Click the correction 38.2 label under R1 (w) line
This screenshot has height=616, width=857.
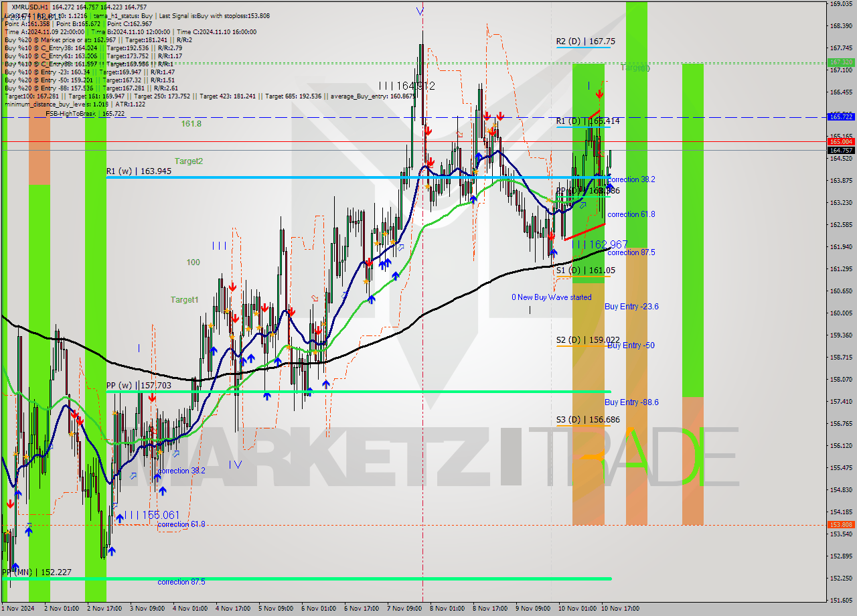[x=631, y=179]
